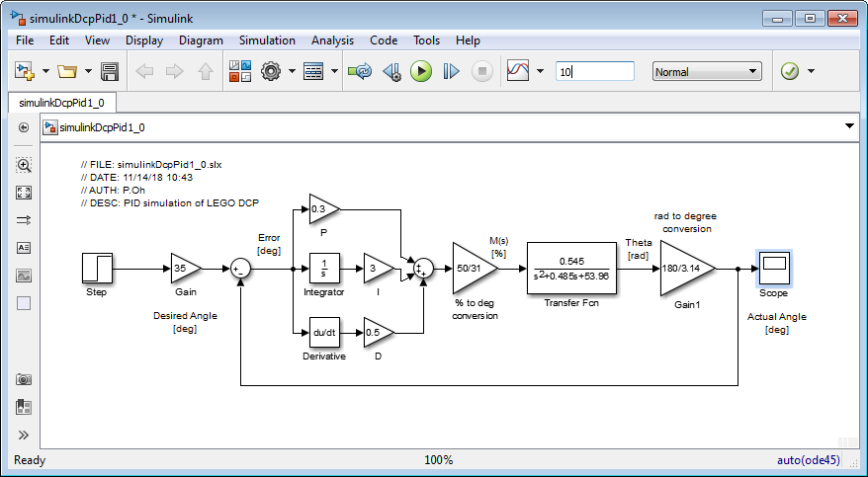Open the Model Explorer icon

[313, 71]
